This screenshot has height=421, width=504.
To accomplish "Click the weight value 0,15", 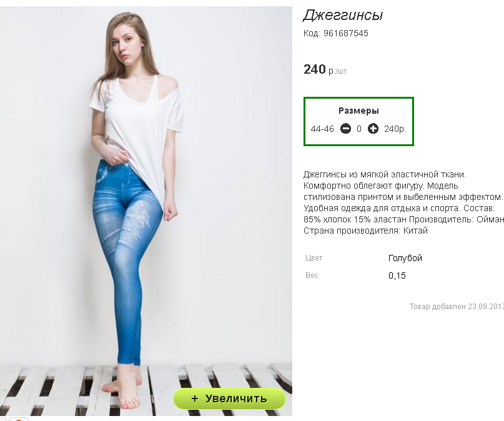I will [x=397, y=275].
